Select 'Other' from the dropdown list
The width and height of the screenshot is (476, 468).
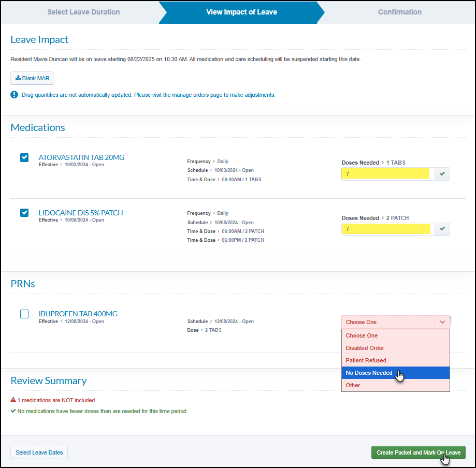point(396,386)
